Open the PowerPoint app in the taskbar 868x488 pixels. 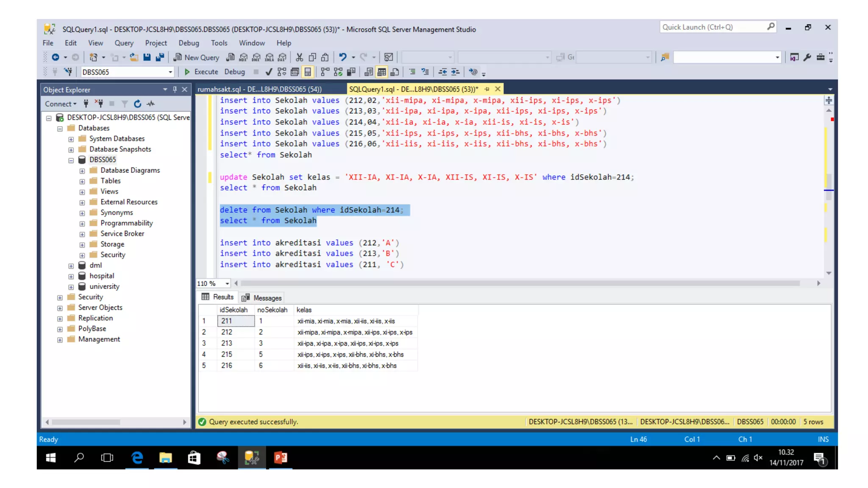(281, 458)
